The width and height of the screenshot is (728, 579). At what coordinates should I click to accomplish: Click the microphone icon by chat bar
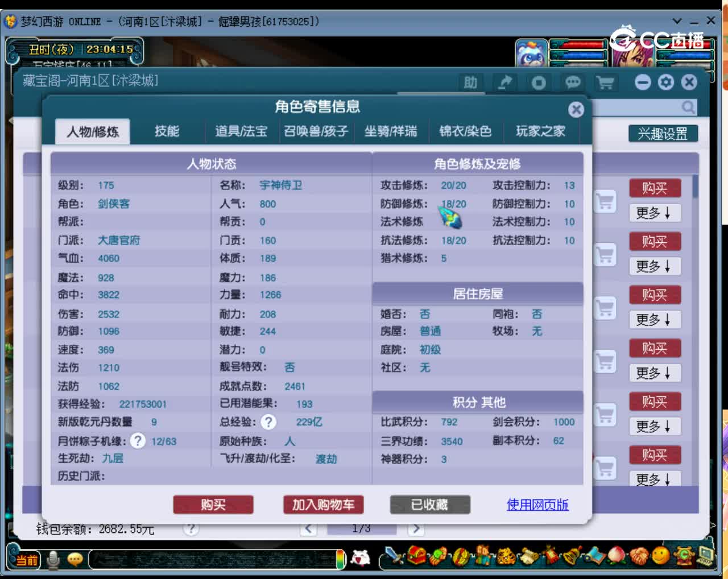click(x=53, y=560)
